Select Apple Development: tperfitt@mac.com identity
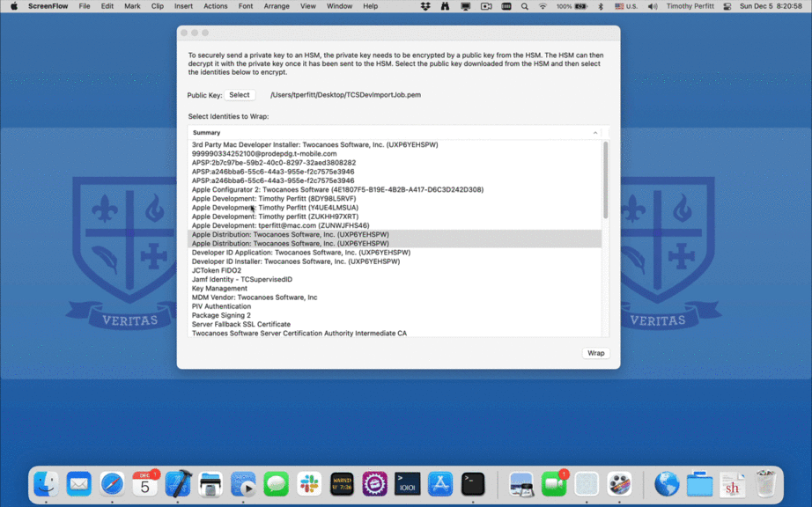The image size is (812, 507). coord(395,225)
